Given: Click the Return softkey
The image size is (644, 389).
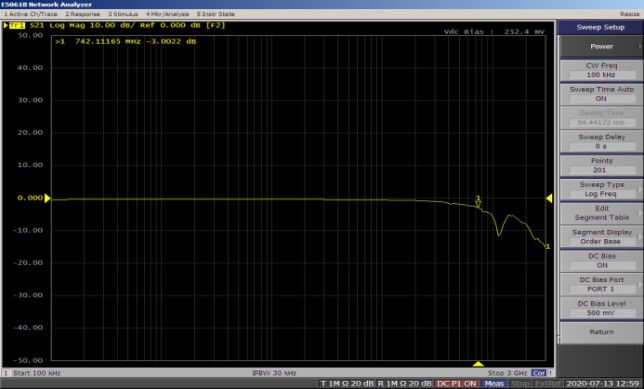Looking at the screenshot, I should click(x=601, y=332).
